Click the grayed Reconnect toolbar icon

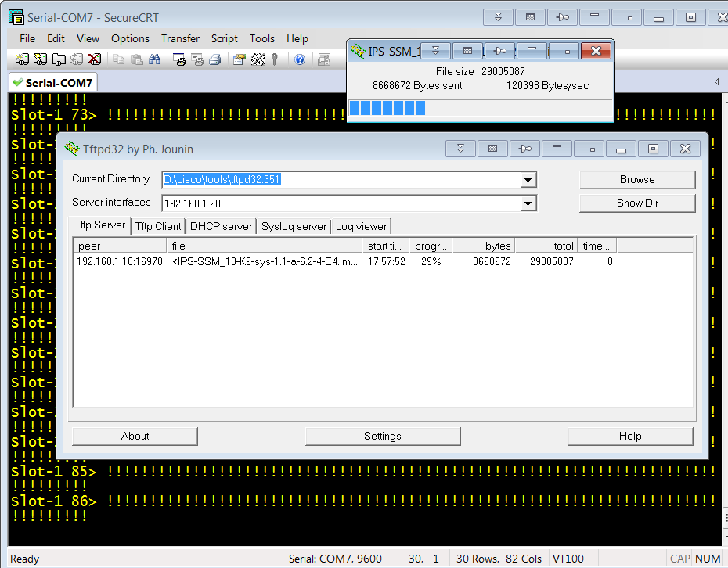[77, 59]
